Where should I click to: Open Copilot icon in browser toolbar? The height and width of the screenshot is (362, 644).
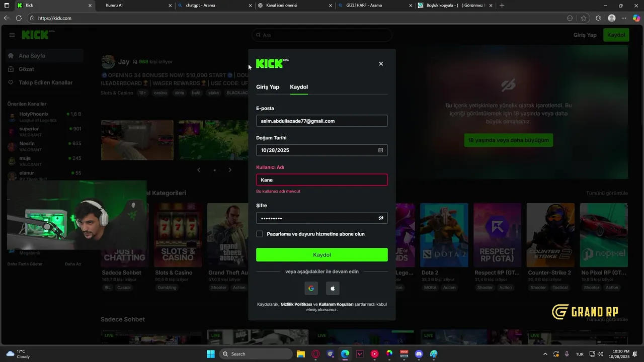click(636, 18)
